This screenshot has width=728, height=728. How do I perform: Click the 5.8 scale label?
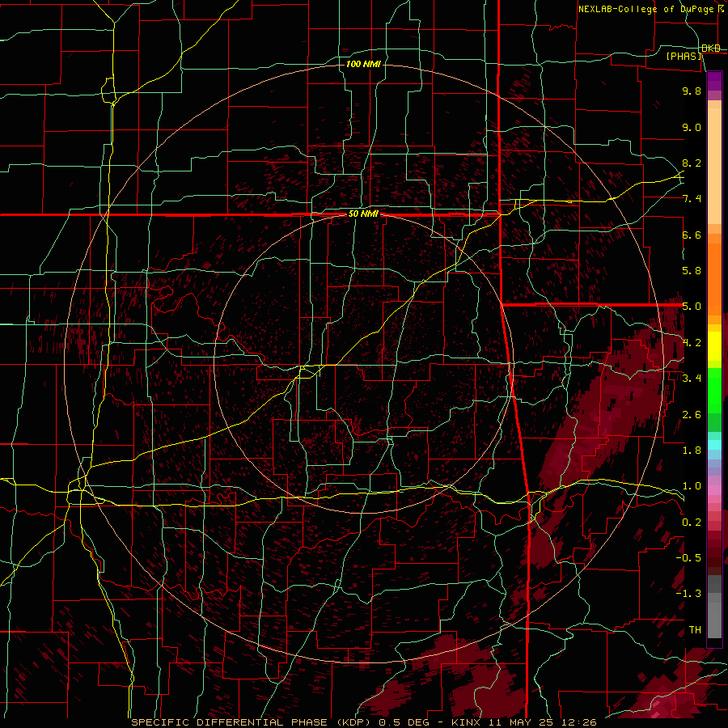click(x=692, y=271)
